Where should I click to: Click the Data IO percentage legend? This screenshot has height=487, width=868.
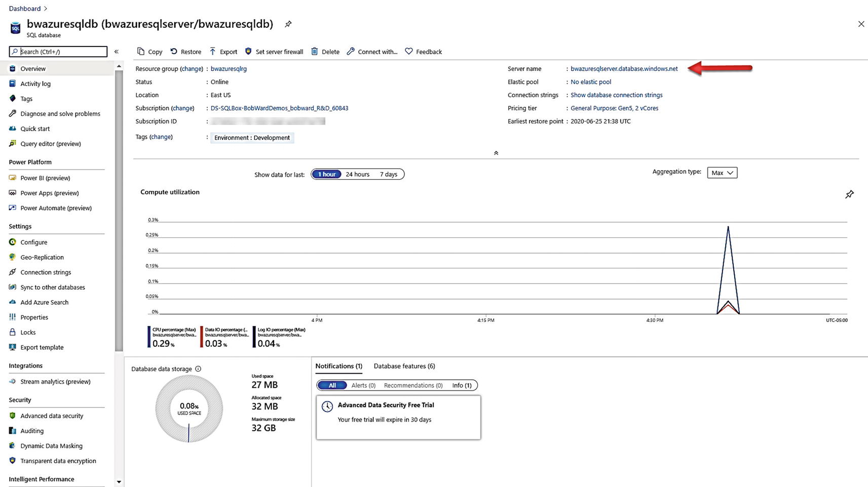coord(225,337)
